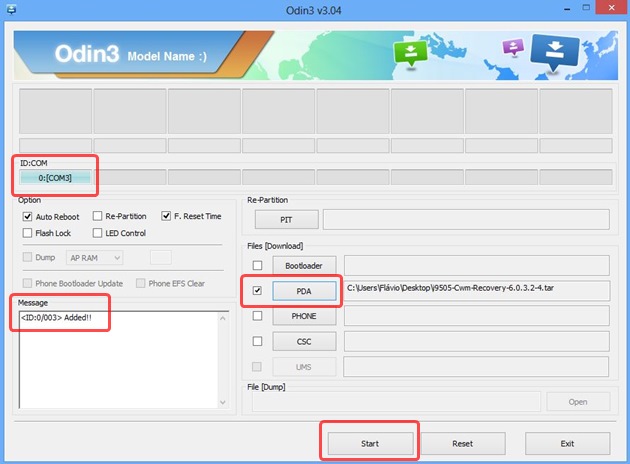Open the PDA file browser button
This screenshot has height=464, width=630.
pos(304,291)
